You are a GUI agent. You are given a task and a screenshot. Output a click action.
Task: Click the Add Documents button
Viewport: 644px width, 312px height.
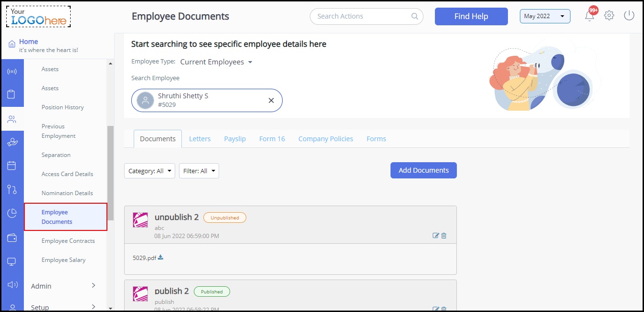click(423, 170)
